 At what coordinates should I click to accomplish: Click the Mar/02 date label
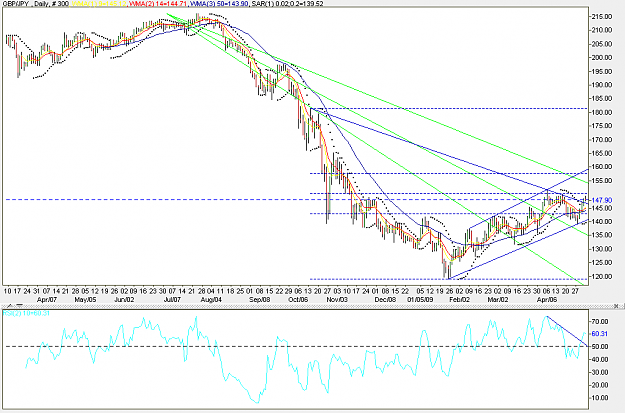498,299
